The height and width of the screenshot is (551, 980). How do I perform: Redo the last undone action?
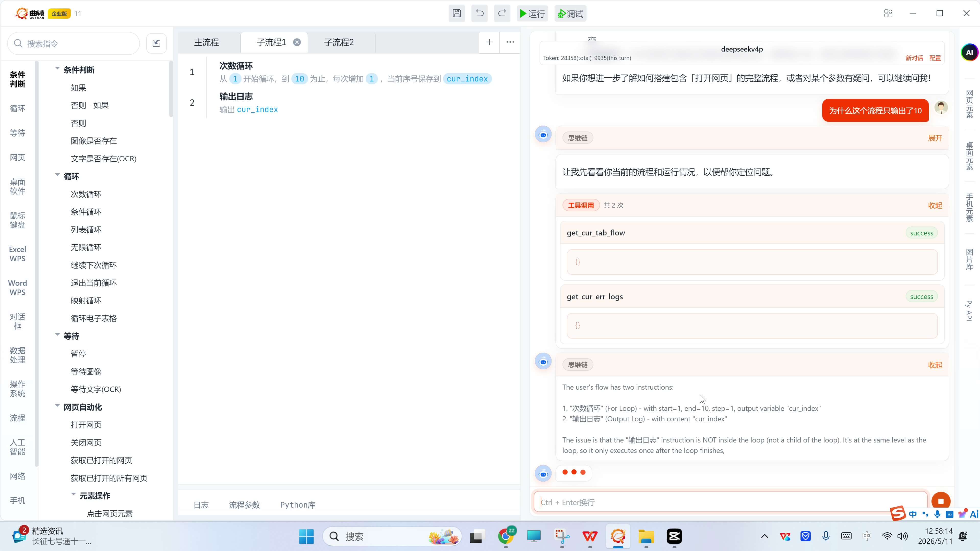[502, 14]
